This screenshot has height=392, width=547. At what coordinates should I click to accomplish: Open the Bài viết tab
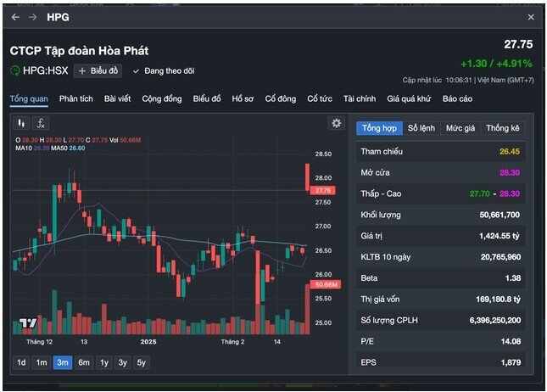[117, 98]
